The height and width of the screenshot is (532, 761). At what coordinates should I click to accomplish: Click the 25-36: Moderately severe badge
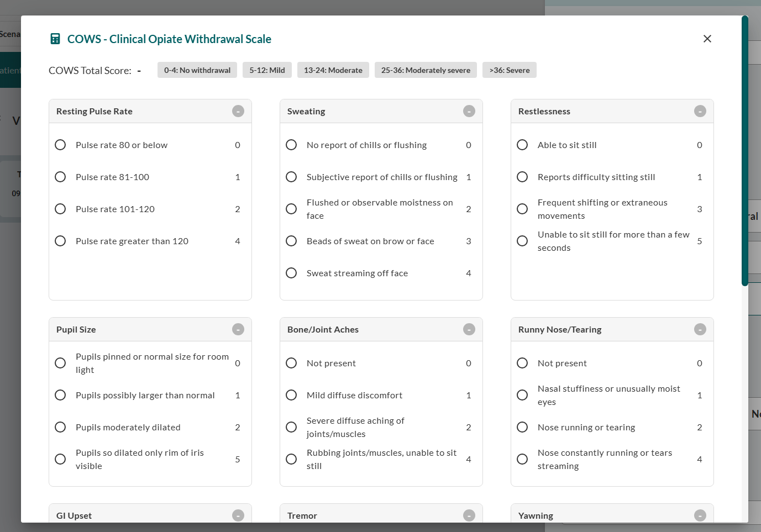(426, 70)
